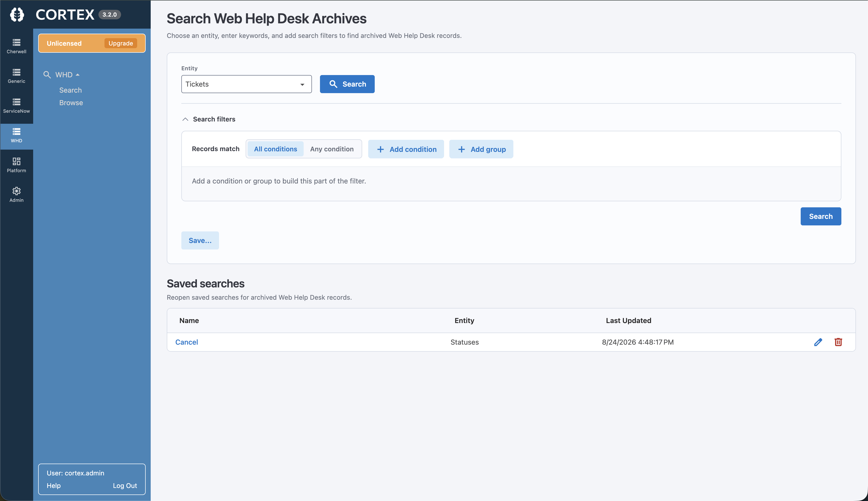Open the Cancel saved search link
The image size is (868, 501).
pyautogui.click(x=187, y=342)
